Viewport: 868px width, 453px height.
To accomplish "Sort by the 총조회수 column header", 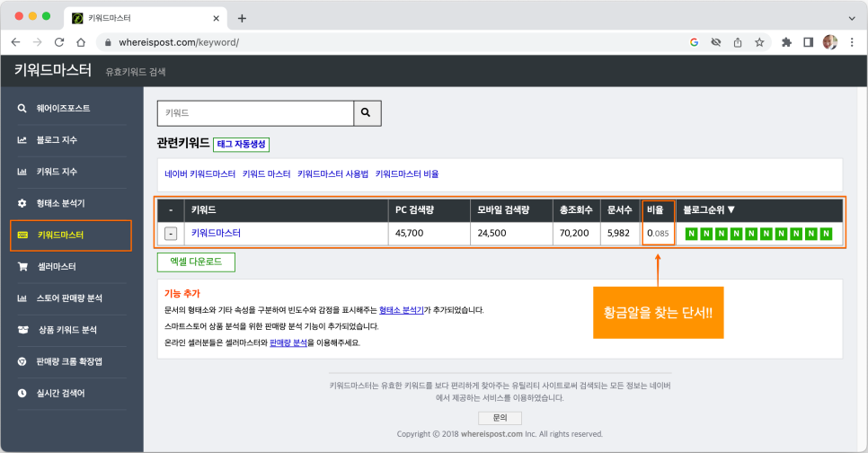I will pos(576,210).
